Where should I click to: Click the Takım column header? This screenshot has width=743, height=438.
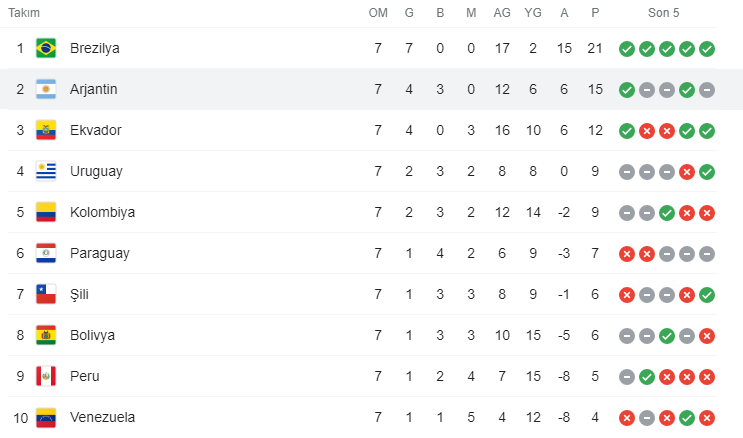(x=25, y=12)
